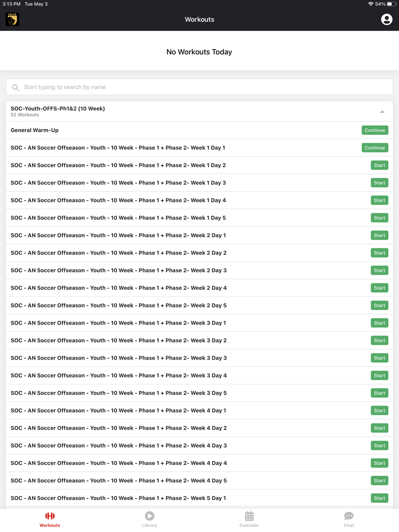This screenshot has width=399, height=532.
Task: Start the Week 2 Day 1 workout
Action: point(379,235)
